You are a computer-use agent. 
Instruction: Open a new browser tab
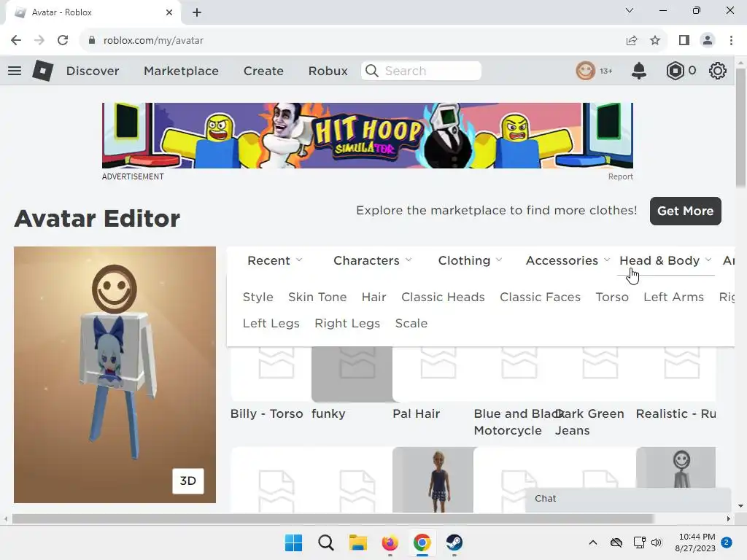[x=197, y=12]
